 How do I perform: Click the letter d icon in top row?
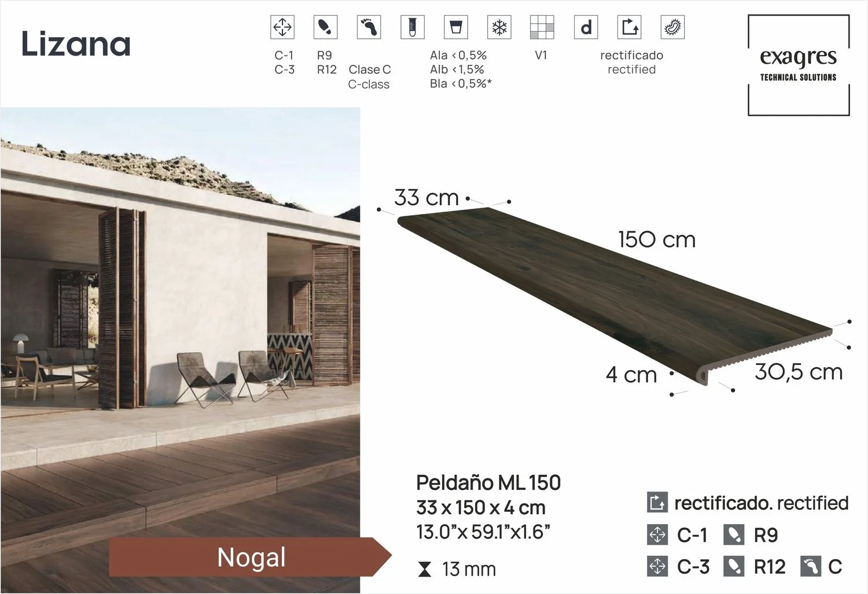(586, 27)
